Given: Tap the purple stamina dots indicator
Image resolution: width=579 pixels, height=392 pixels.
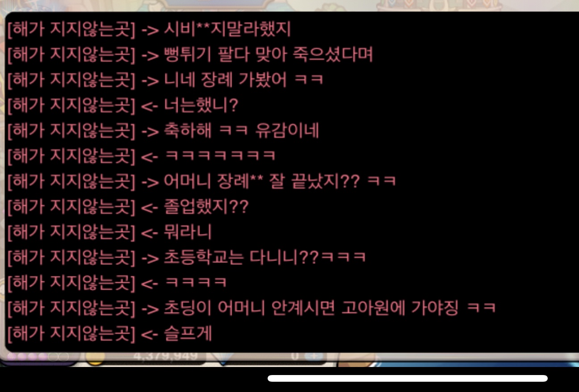Looking at the screenshot, I should pyautogui.click(x=38, y=357).
